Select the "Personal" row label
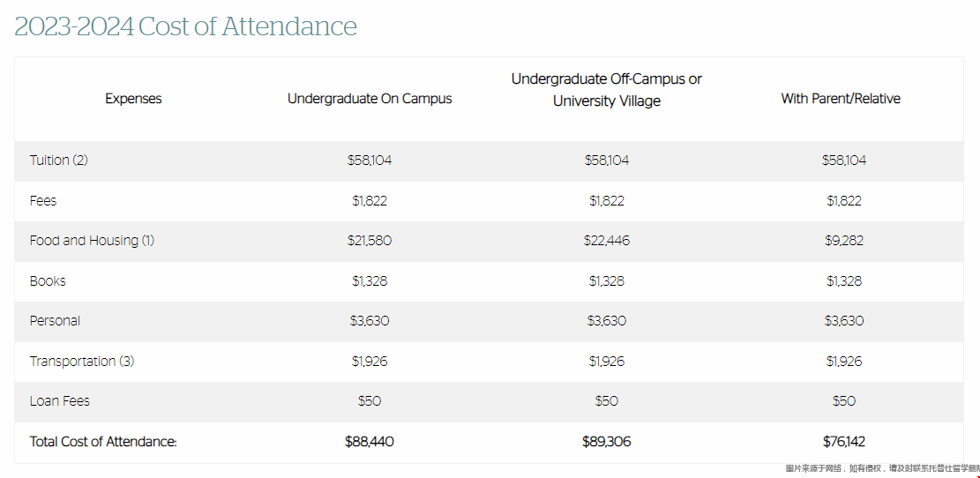980x478 pixels. (55, 321)
